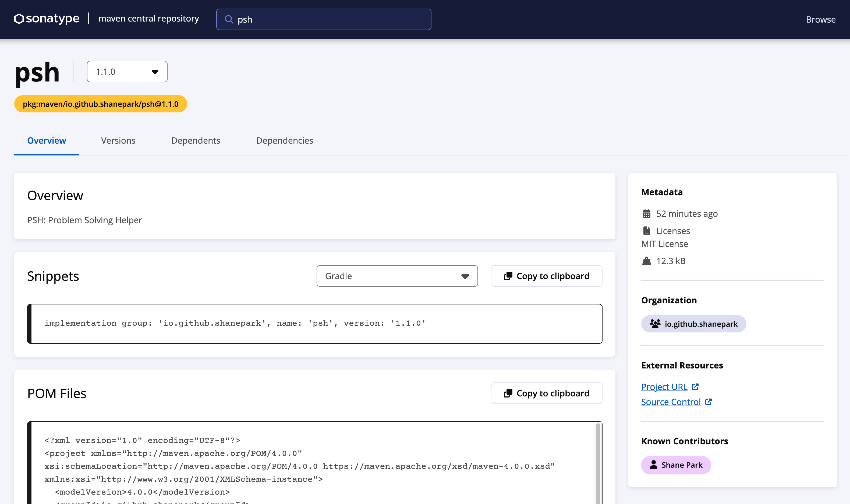
Task: Copy the Gradle snippet to clipboard
Action: 546,276
